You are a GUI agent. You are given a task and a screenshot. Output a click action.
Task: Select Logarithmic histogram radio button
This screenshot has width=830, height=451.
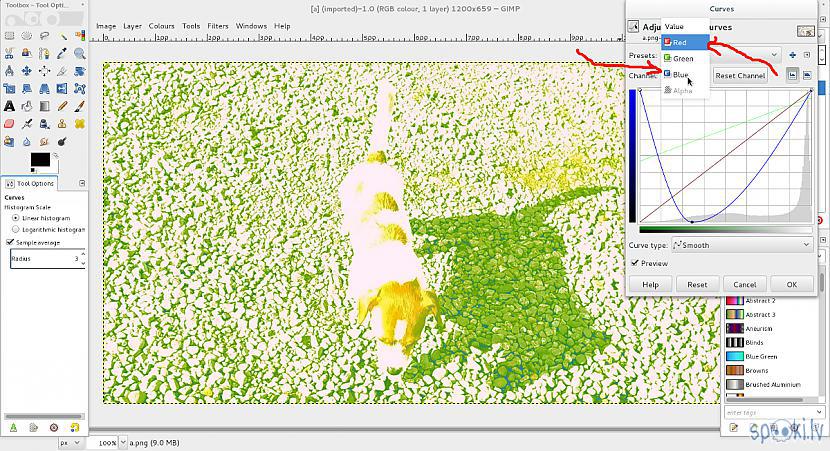point(15,229)
